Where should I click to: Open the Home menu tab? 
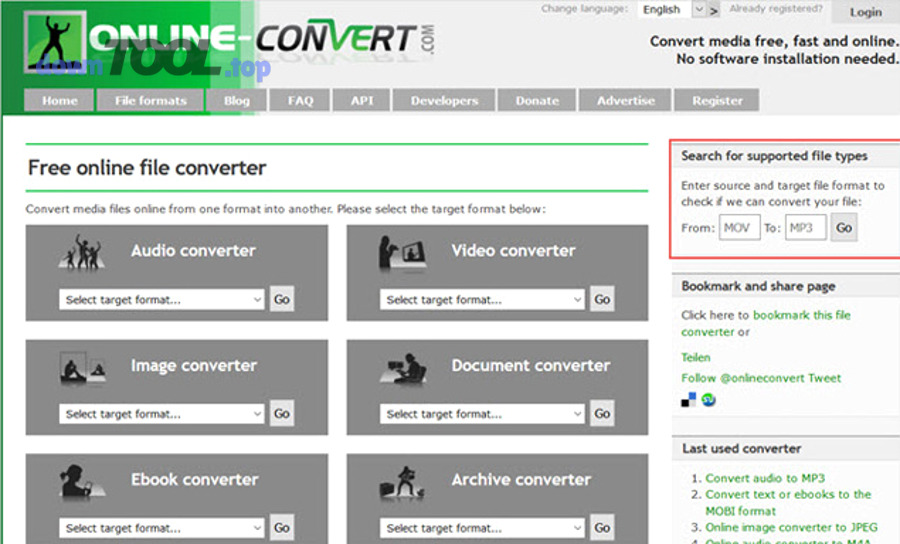point(59,100)
